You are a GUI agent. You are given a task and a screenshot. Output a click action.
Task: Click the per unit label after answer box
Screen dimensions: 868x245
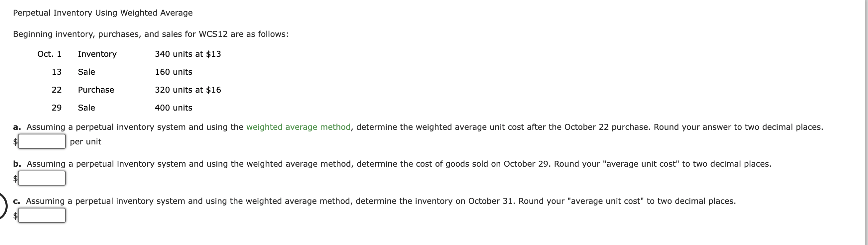(x=85, y=142)
